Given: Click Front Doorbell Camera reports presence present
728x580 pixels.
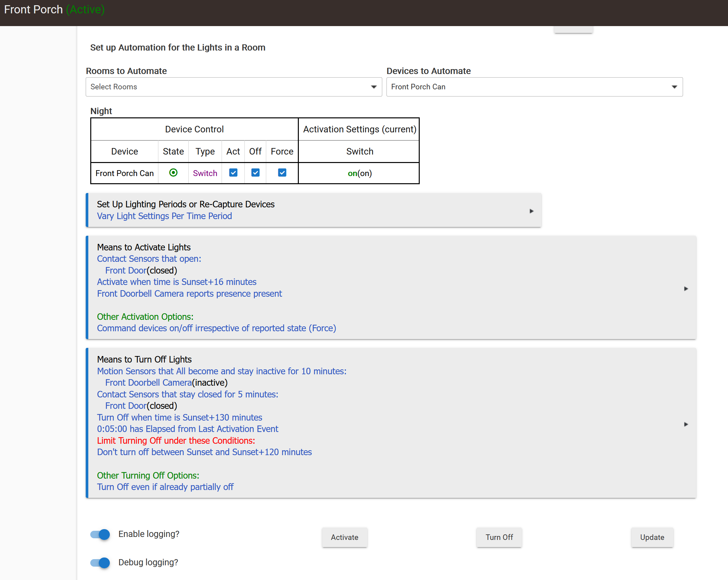Looking at the screenshot, I should (189, 293).
